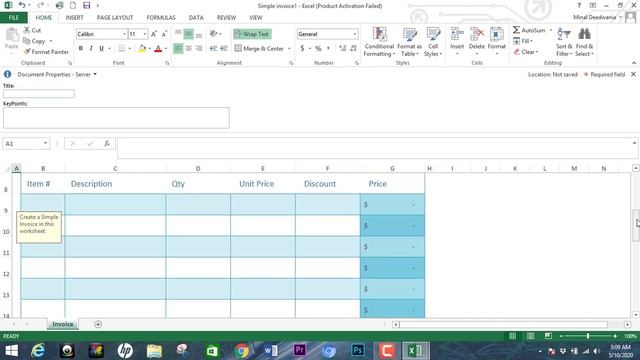Switch to Normal view in status bar
This screenshot has width=640, height=360.
coord(512,336)
